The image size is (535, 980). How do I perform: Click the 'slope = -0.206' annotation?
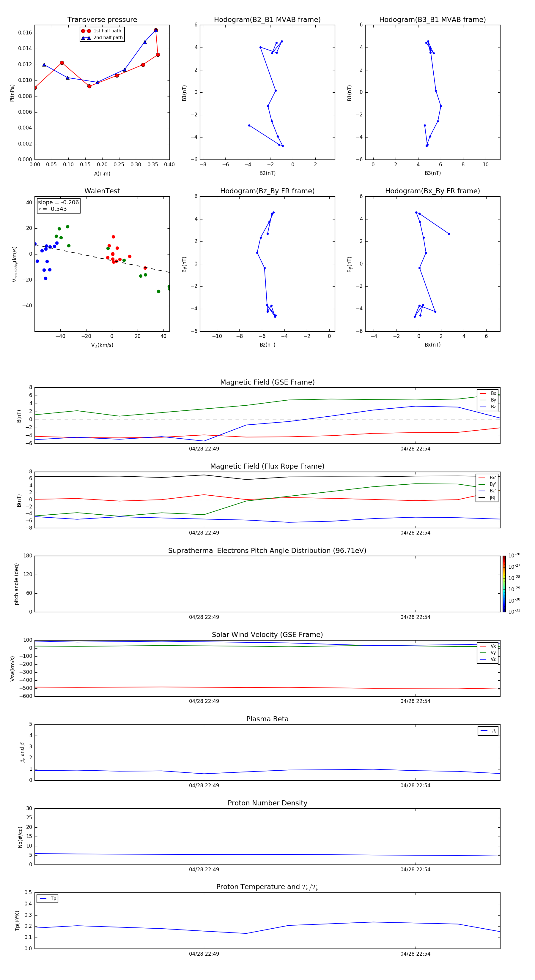[58, 203]
